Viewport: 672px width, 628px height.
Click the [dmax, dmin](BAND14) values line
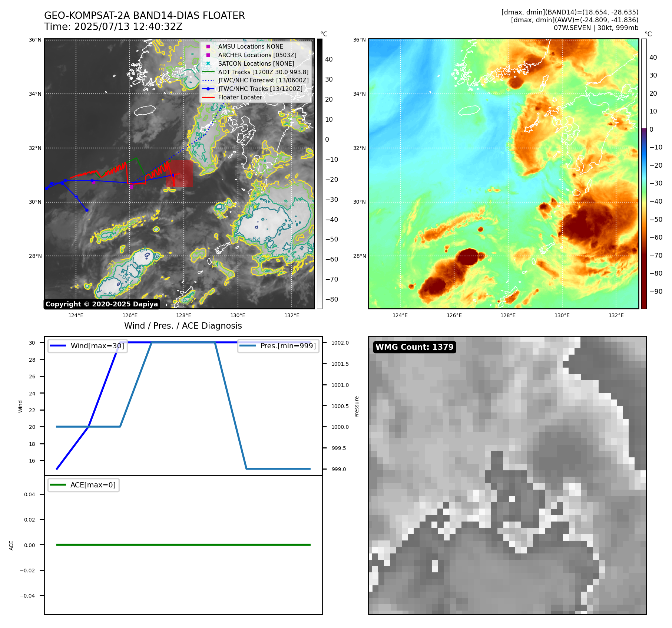570,12
